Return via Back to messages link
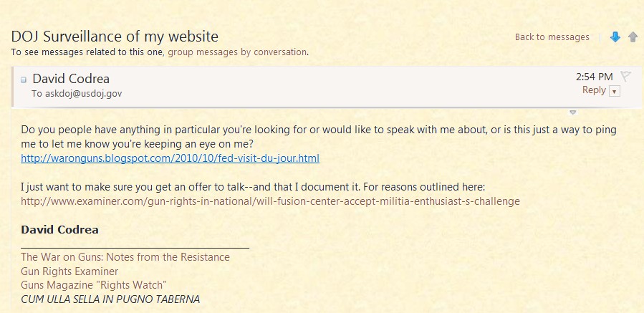 coord(552,37)
